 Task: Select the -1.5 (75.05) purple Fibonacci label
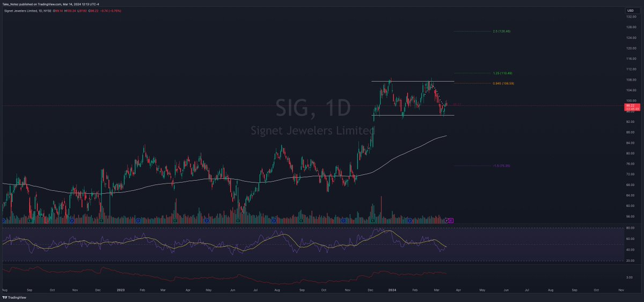point(501,166)
